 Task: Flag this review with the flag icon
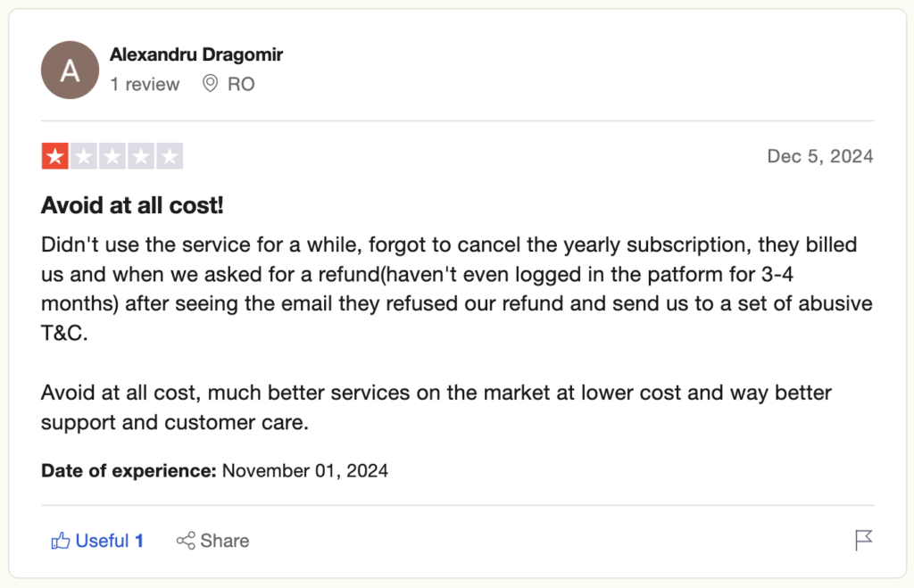pyautogui.click(x=863, y=540)
